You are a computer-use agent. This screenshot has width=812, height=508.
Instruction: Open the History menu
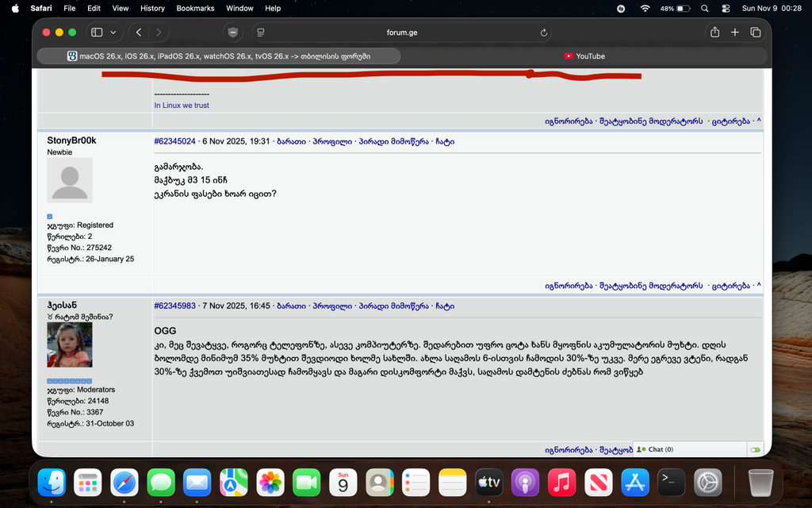click(x=152, y=8)
